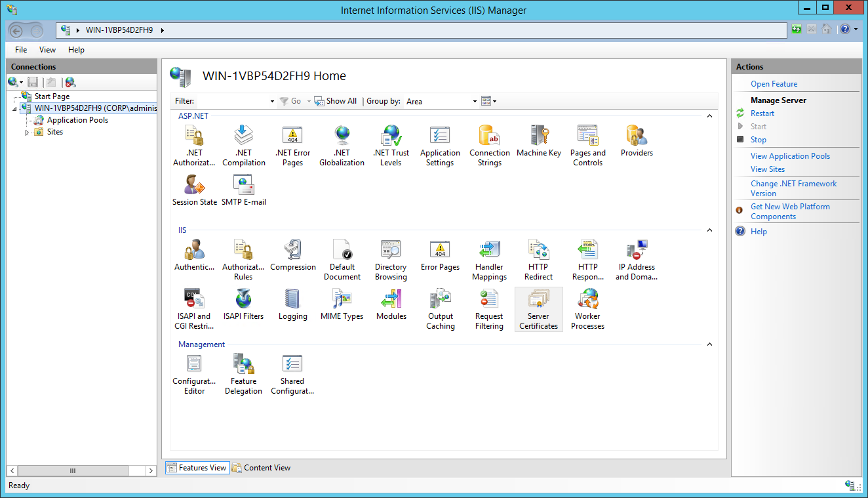Open Feature Delegation feature

coord(243,374)
